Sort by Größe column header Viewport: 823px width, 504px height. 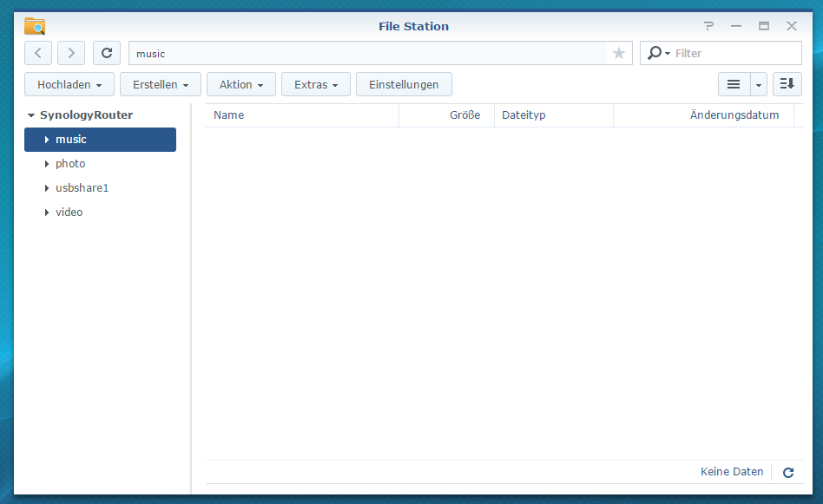coord(447,115)
